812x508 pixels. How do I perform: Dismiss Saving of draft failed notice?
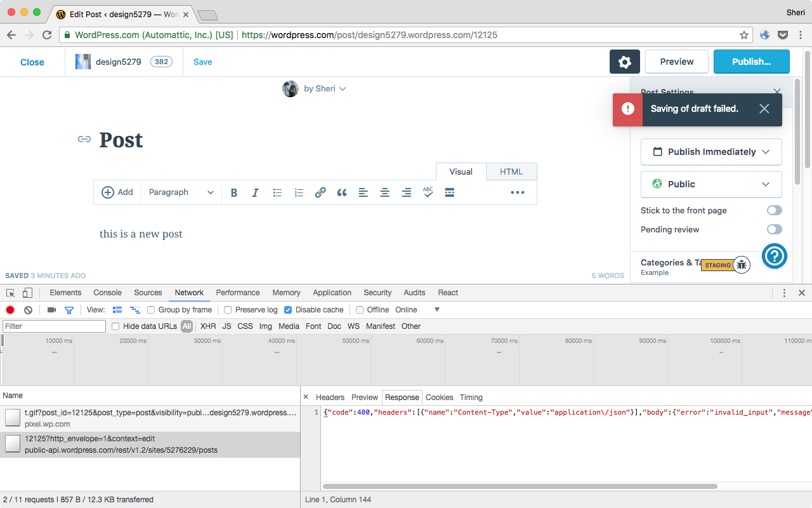click(x=764, y=109)
